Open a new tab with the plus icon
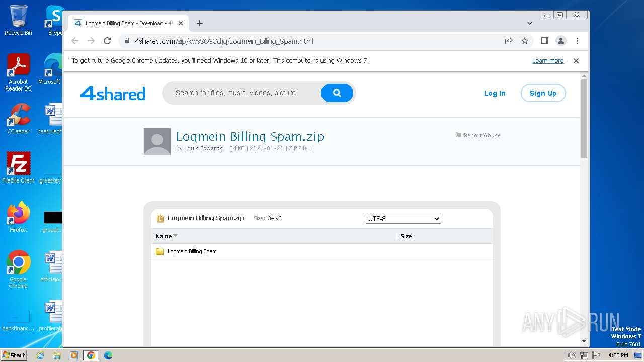644x362 pixels. coord(200,23)
